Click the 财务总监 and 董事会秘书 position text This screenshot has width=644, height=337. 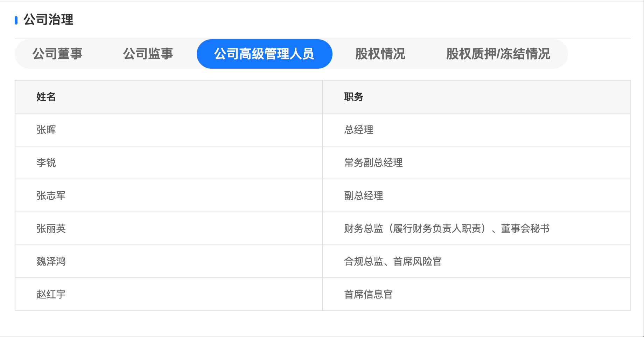pyautogui.click(x=447, y=228)
